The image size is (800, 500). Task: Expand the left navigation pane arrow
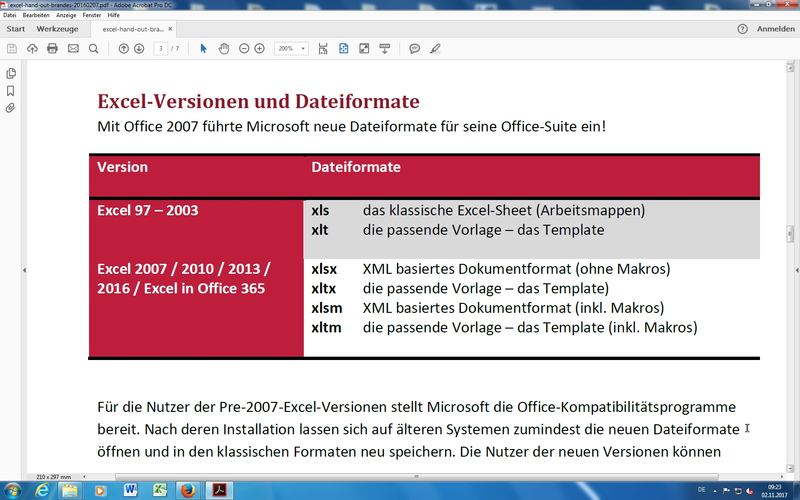(24, 270)
